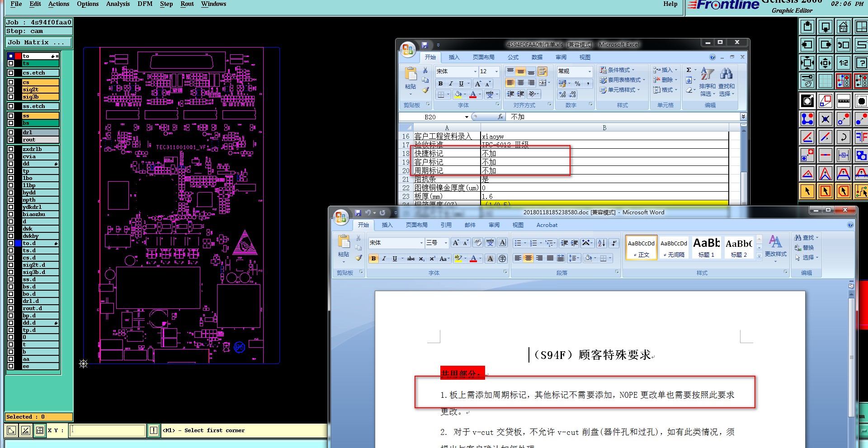868x448 pixels.
Task: Open the measurement ruler tool
Action: point(843,101)
